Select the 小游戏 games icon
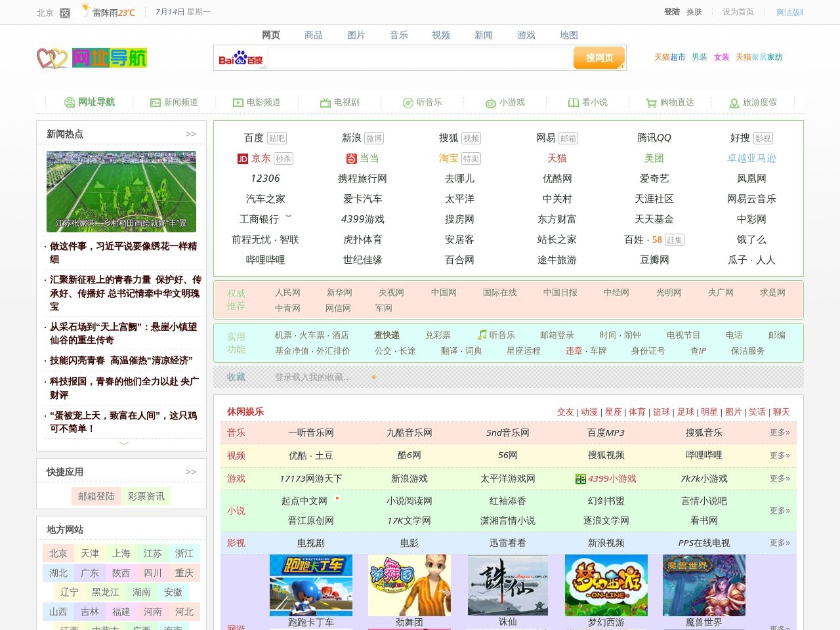 pos(490,103)
